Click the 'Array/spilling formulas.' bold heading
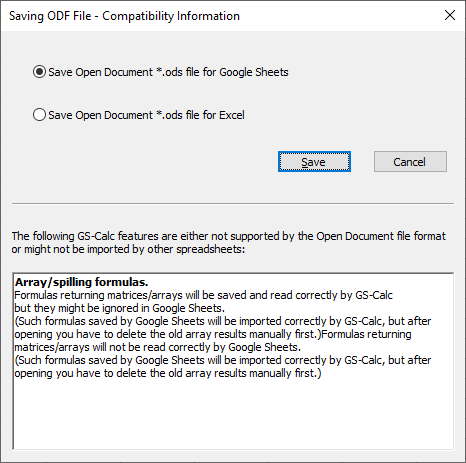Screen dimensions: 466x463 tap(81, 282)
